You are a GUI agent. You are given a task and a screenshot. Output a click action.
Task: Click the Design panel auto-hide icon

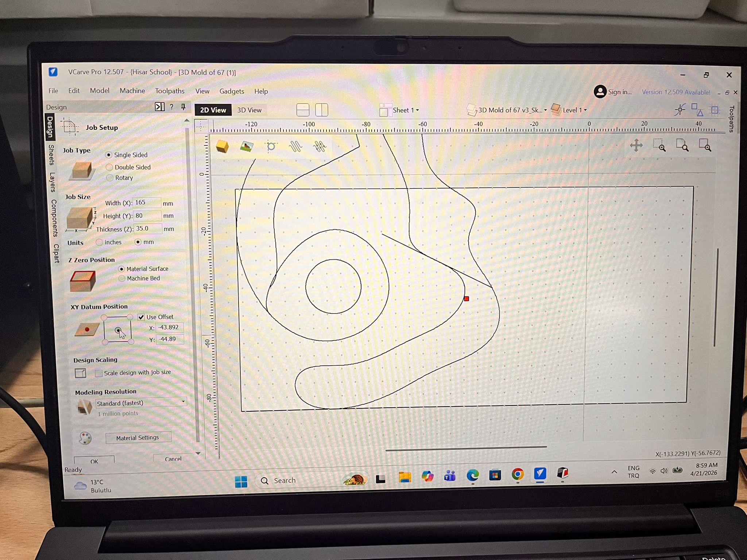click(x=159, y=107)
